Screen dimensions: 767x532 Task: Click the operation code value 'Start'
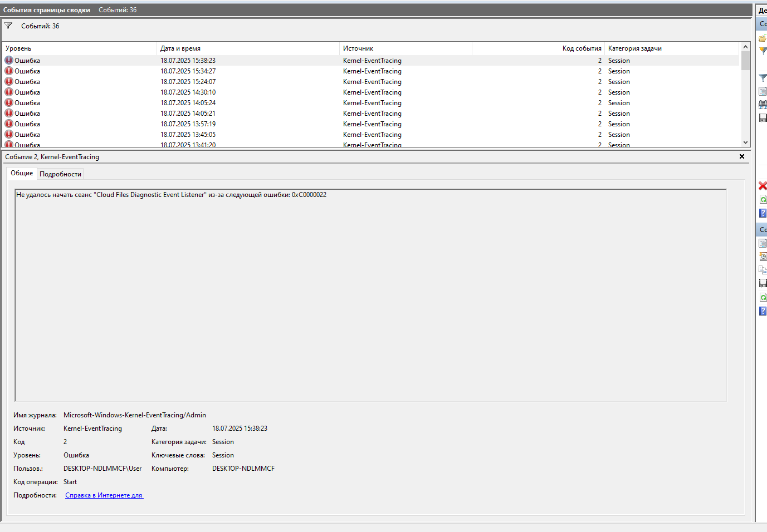tap(70, 482)
